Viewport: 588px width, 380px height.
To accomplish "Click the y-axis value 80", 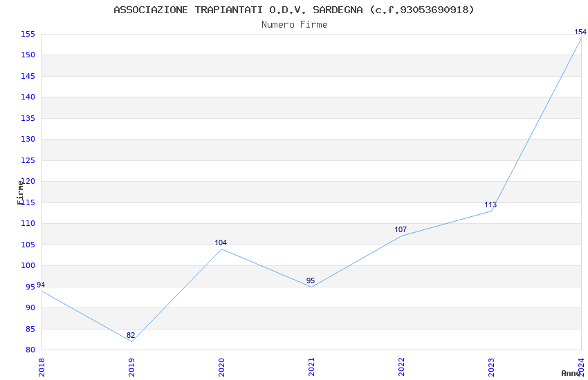I will point(30,350).
